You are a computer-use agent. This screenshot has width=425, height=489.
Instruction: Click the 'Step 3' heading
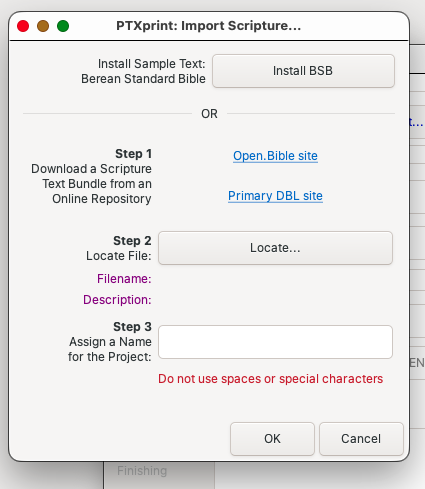[x=132, y=327]
